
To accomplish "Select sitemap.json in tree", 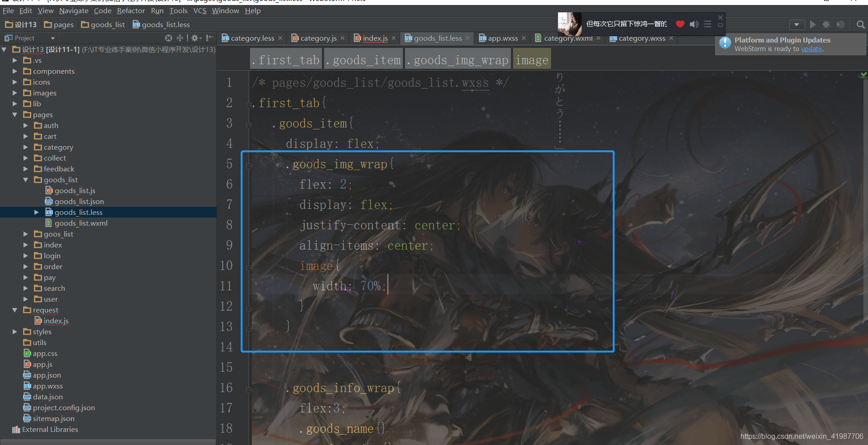I will pyautogui.click(x=53, y=418).
